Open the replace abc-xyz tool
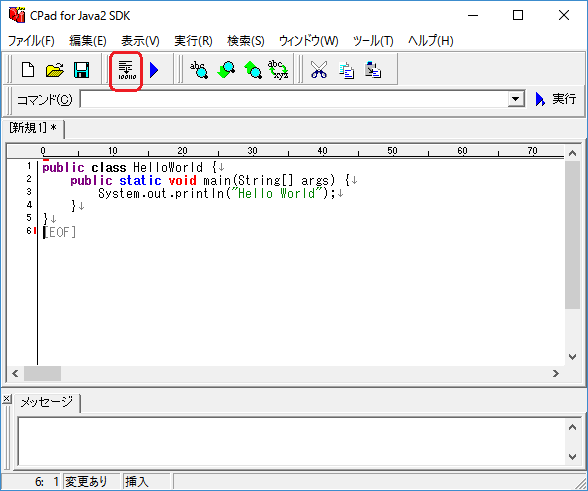 [x=278, y=70]
